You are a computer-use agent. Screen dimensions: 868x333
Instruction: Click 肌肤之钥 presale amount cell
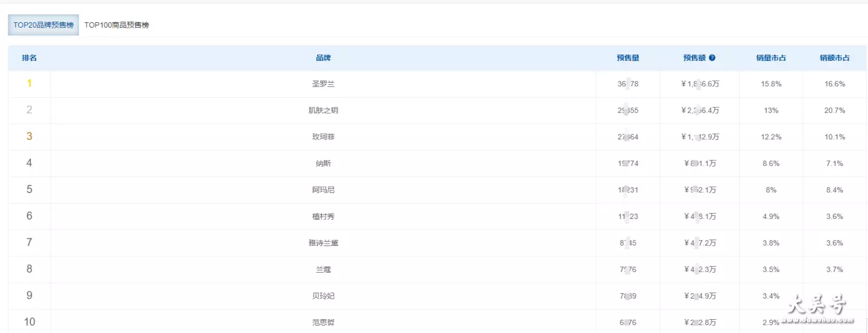click(700, 111)
